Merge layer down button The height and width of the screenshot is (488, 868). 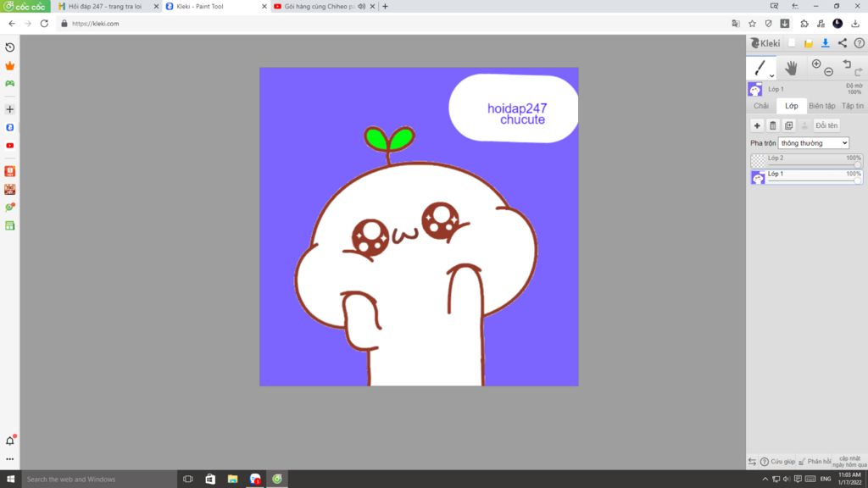point(804,125)
